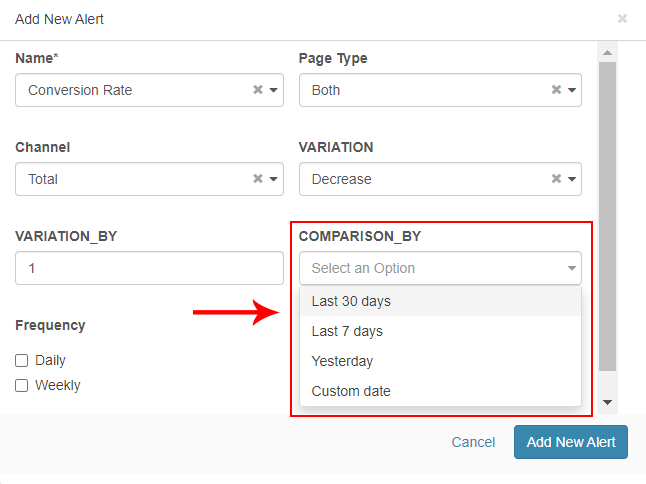Click the scrollbar down arrow
Image resolution: width=646 pixels, height=484 pixels.
[x=607, y=402]
